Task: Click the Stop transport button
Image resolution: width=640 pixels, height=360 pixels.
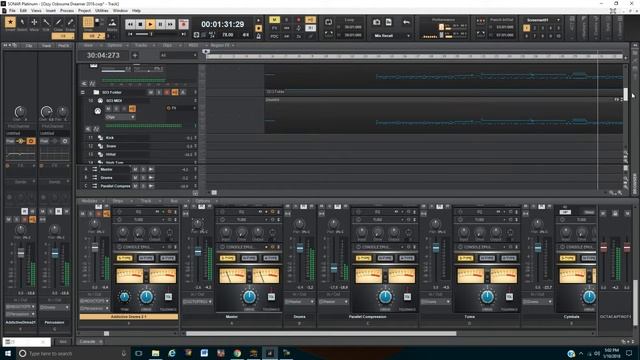Action: pos(140,24)
